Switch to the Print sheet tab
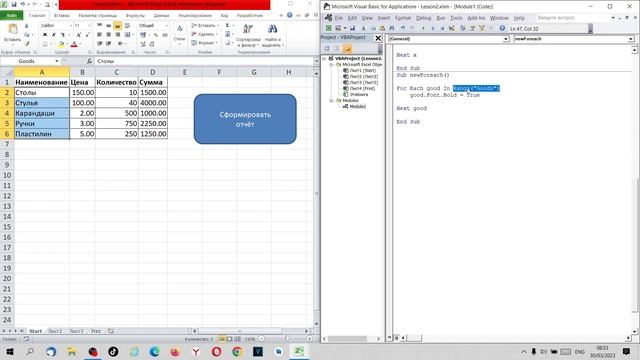 96,331
